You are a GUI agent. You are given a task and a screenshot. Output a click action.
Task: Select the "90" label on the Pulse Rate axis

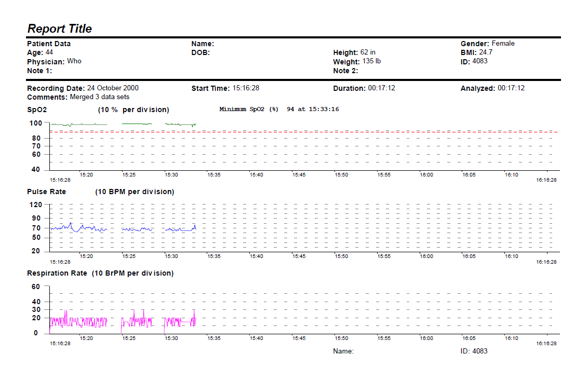pos(36,219)
